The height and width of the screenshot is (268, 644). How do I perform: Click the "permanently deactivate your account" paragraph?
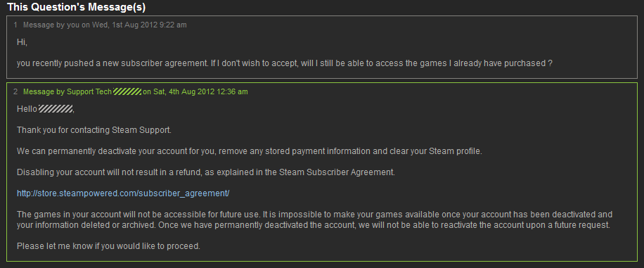tap(250, 151)
